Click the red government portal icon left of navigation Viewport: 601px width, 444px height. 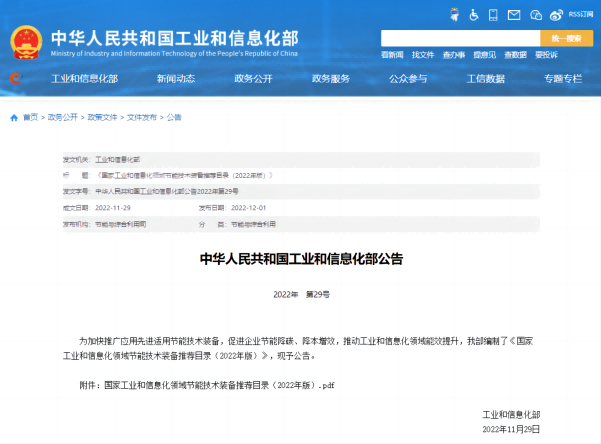(x=15, y=78)
